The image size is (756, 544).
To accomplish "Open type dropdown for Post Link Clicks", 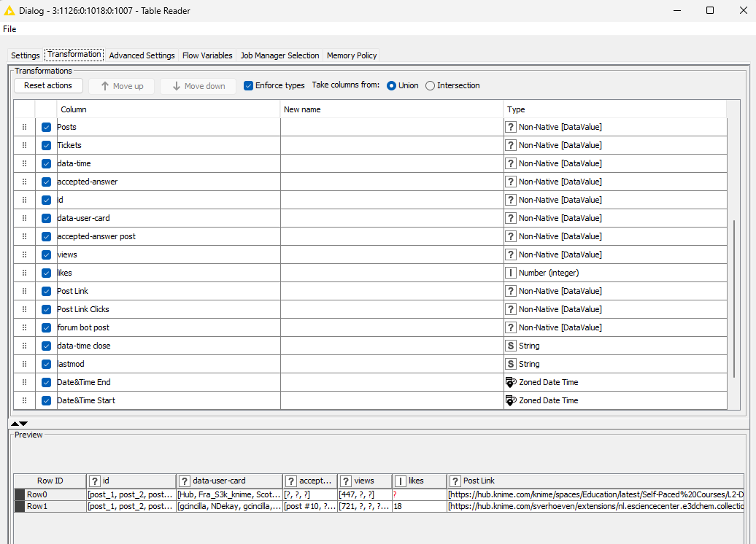I will point(615,309).
